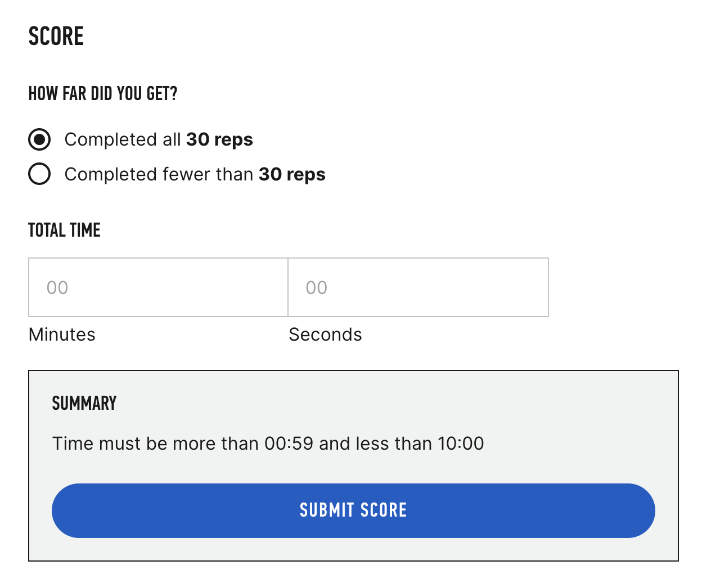Click the SCORE heading
Image resolution: width=711 pixels, height=588 pixels.
pyautogui.click(x=56, y=37)
